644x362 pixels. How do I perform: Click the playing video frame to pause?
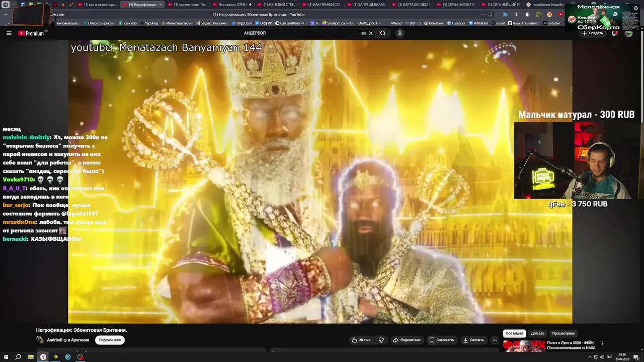320,182
